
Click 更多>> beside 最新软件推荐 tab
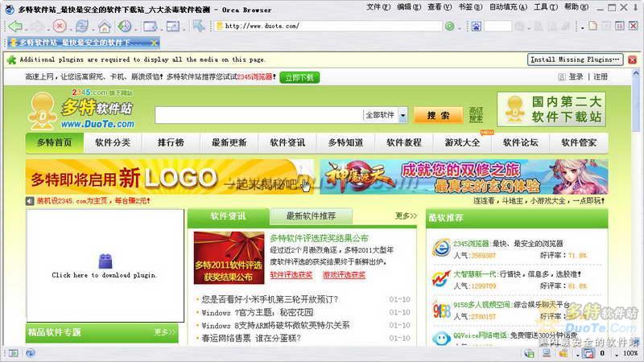coord(406,216)
